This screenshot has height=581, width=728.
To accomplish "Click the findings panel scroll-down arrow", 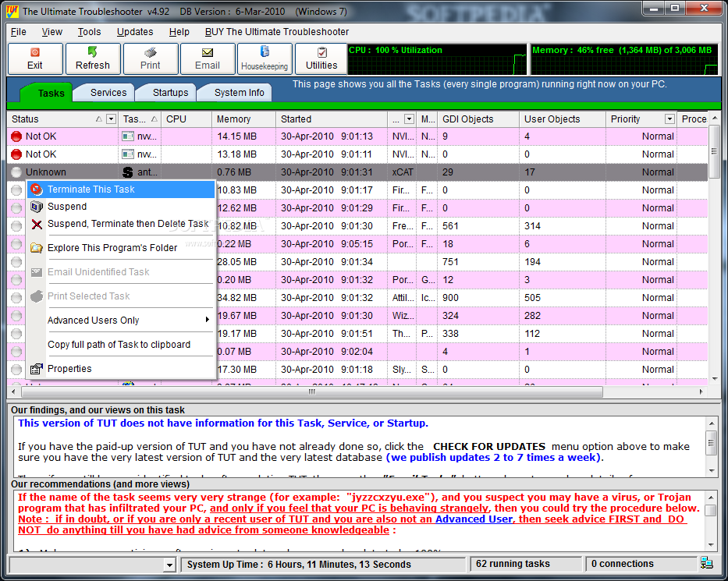I will click(x=712, y=471).
